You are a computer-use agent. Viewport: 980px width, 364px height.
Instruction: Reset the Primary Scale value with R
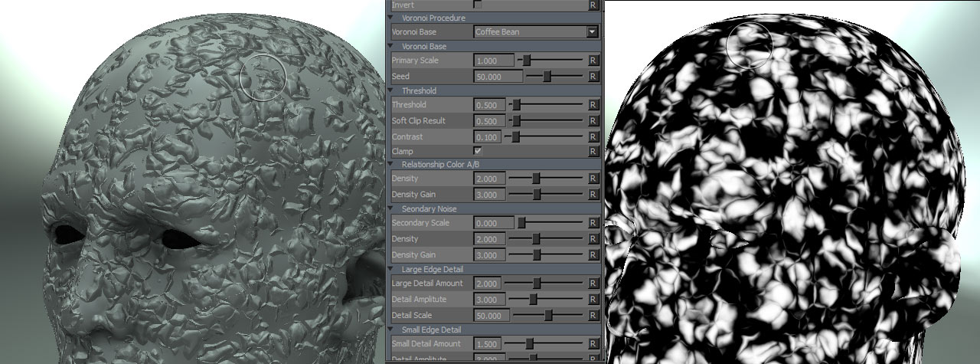(593, 60)
